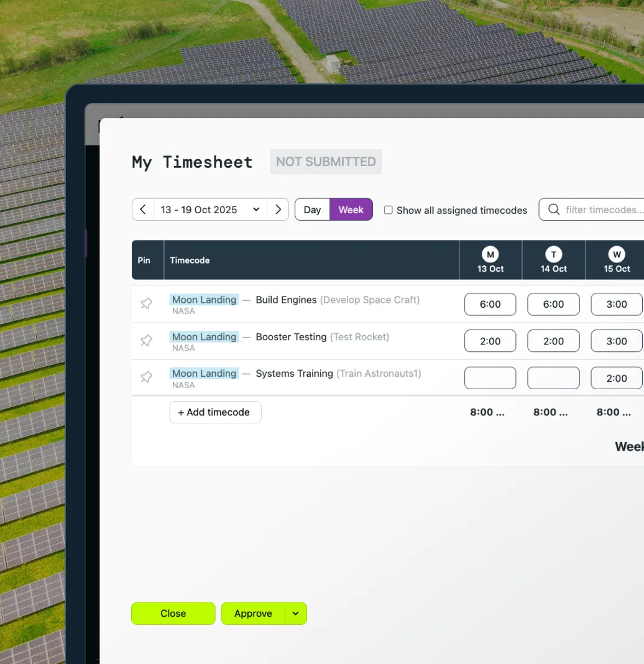Edit Systems Training hours for 15 Oct
644x664 pixels.
tap(617, 378)
